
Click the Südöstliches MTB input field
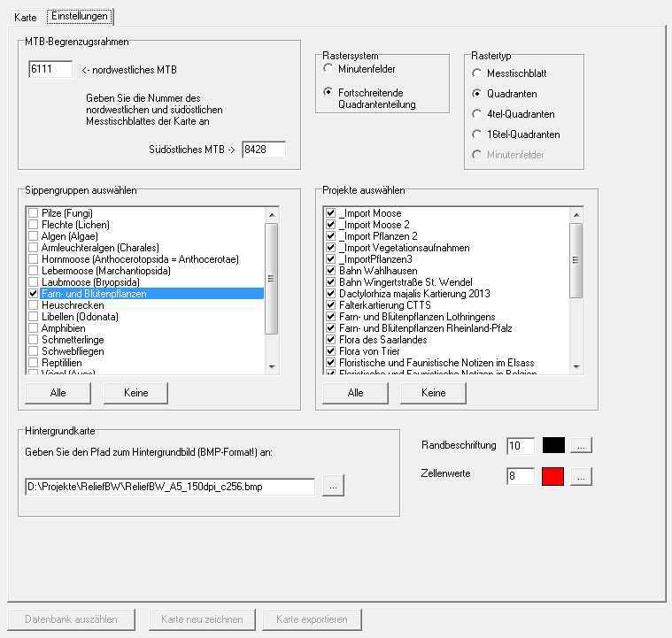pos(264,150)
